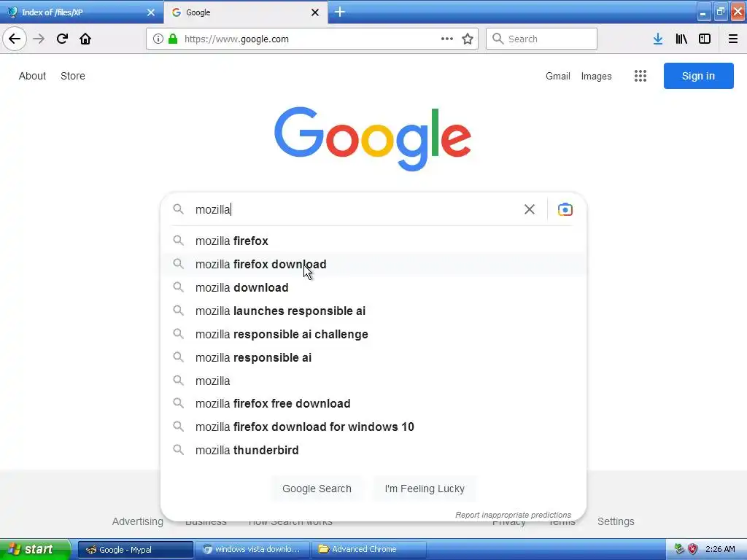
Task: Click the blue Sign in button
Action: (698, 76)
